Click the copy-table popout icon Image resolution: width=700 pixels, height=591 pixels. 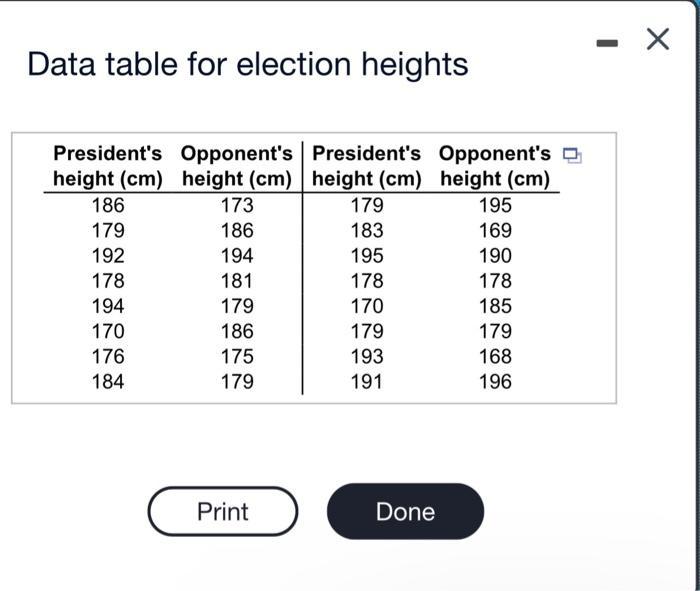tap(572, 155)
